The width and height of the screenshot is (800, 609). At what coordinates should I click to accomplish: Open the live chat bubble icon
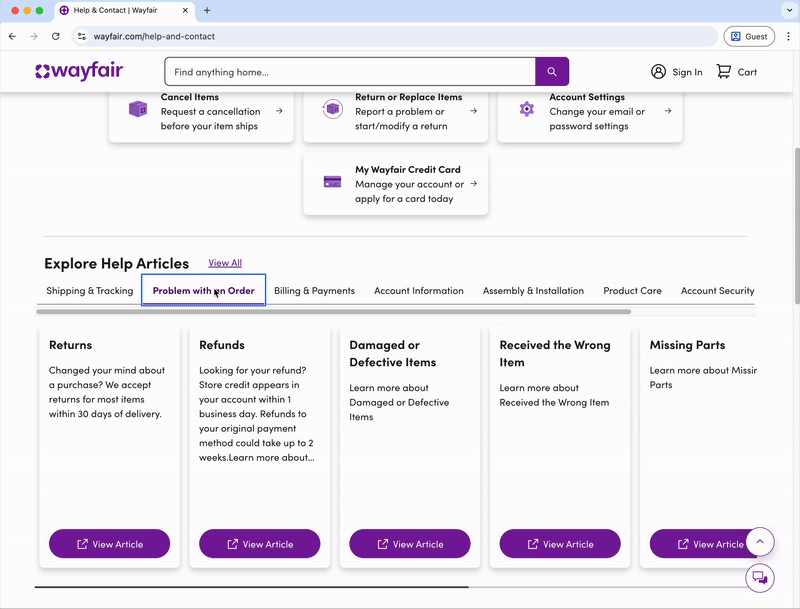760,578
